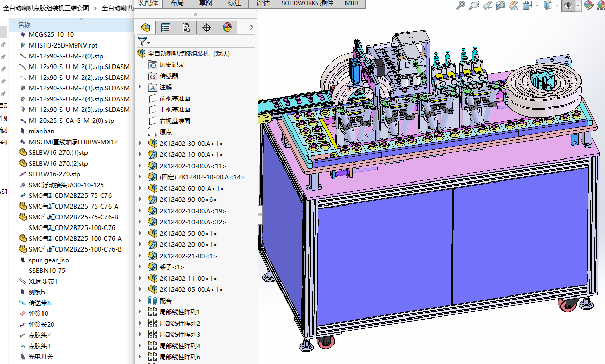
Task: Open the PropertyManager tab icon
Action: 166,28
